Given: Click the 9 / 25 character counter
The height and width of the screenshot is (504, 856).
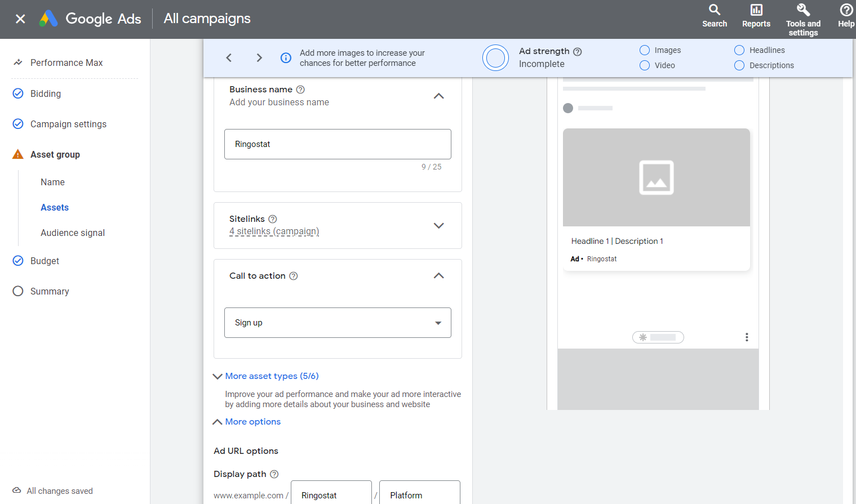Looking at the screenshot, I should [x=432, y=167].
